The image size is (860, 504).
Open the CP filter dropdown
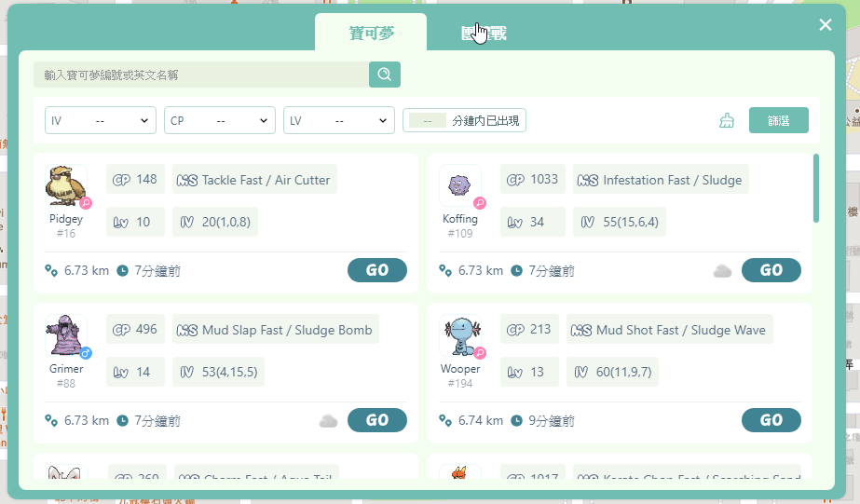pos(219,120)
